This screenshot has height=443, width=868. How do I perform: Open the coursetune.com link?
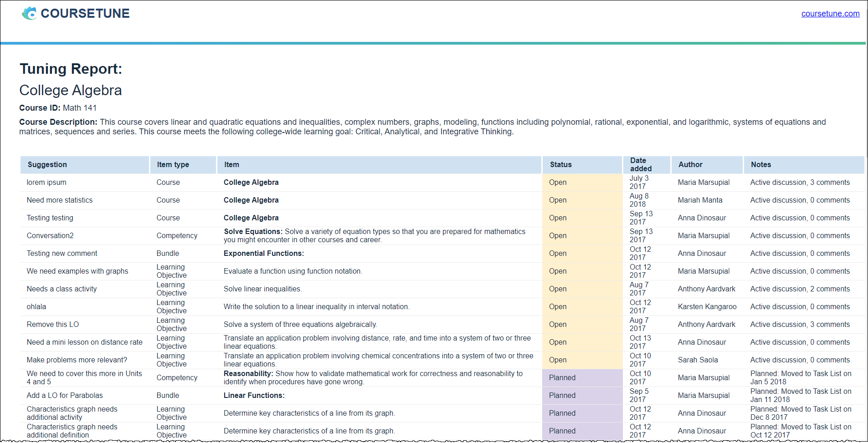tap(830, 14)
